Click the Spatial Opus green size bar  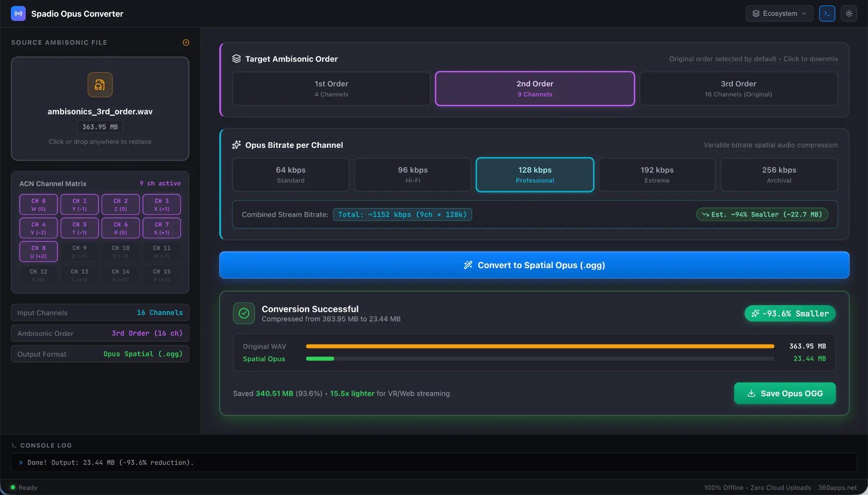point(320,359)
